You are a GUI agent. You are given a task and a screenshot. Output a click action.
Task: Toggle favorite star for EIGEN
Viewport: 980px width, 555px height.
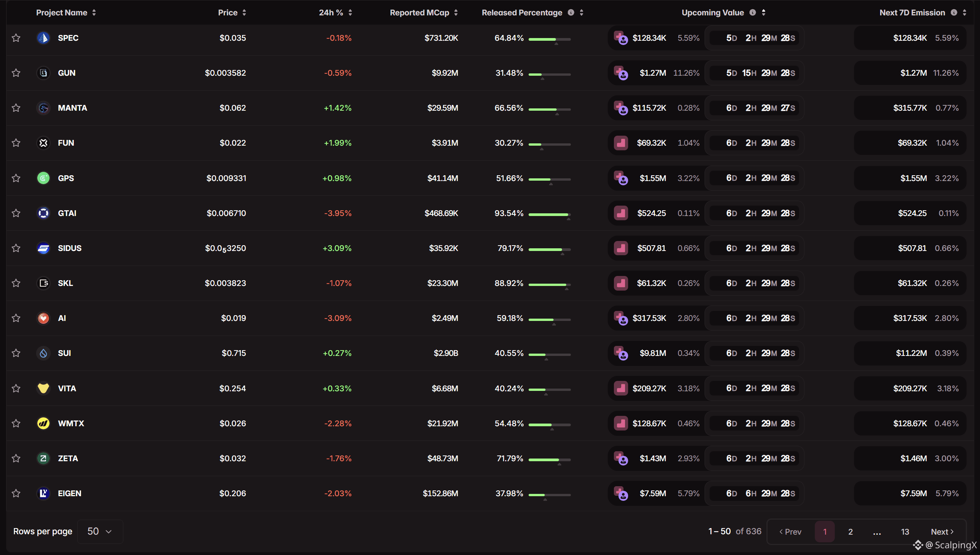[16, 493]
